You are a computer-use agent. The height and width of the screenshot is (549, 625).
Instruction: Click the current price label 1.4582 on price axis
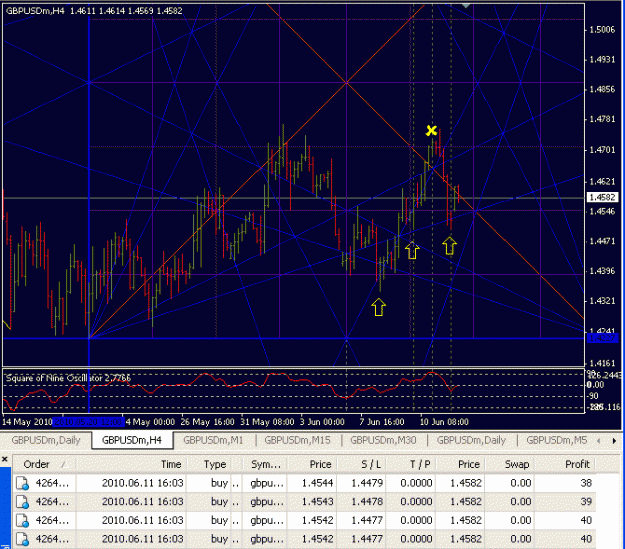[602, 197]
